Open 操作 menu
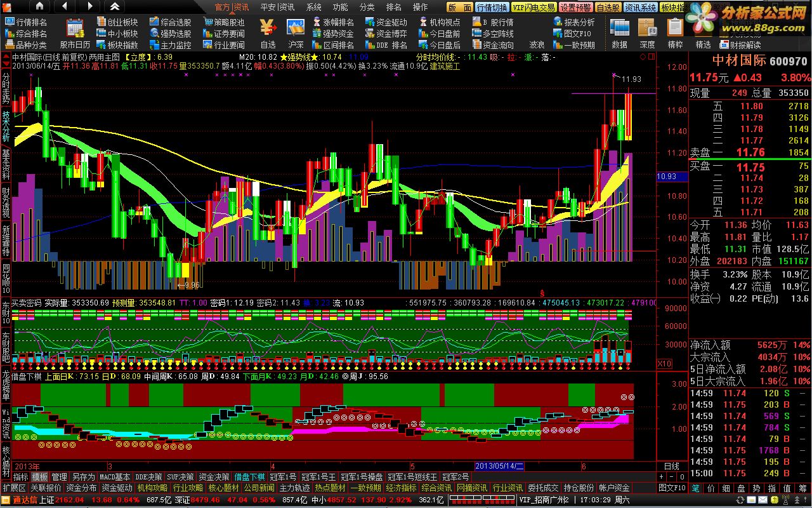Image resolution: width=812 pixels, height=508 pixels. click(421, 7)
